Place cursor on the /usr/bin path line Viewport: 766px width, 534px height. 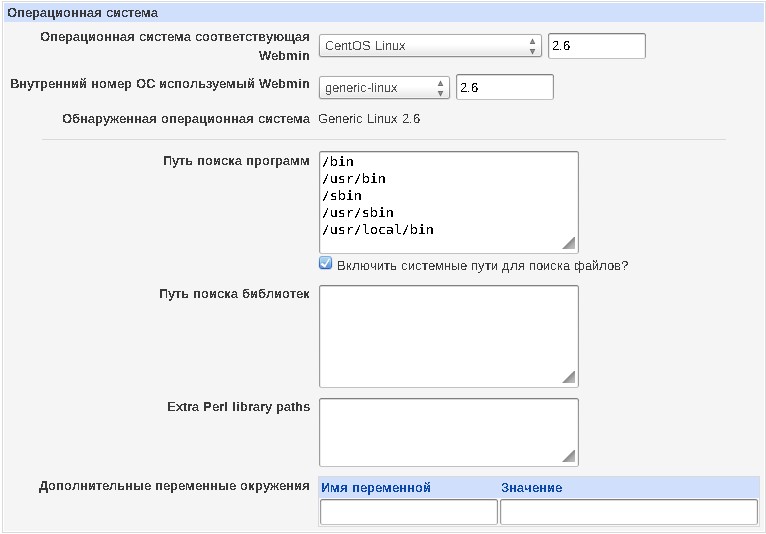click(x=354, y=179)
